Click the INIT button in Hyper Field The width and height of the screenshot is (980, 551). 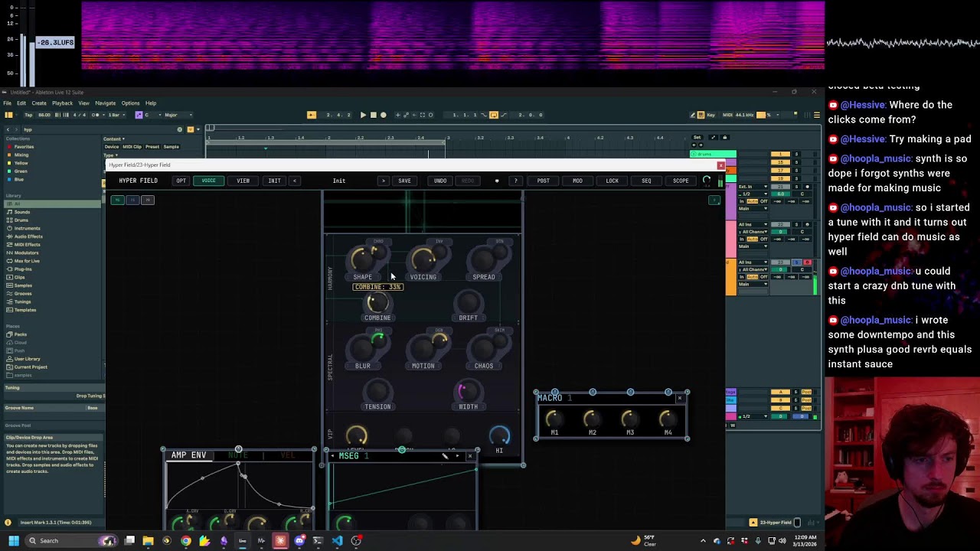coord(274,181)
